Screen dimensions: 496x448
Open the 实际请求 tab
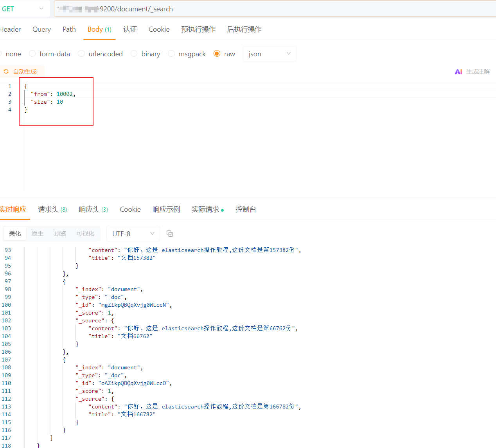(205, 209)
